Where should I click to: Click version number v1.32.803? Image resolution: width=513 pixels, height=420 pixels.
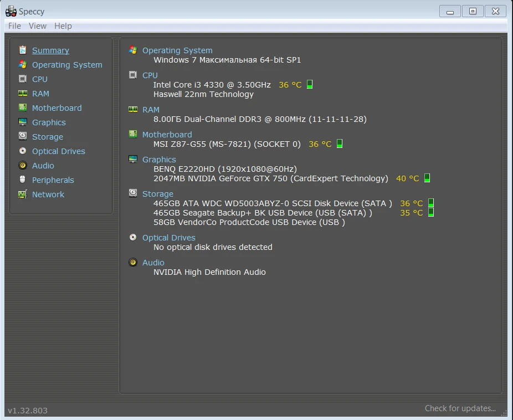pos(28,410)
